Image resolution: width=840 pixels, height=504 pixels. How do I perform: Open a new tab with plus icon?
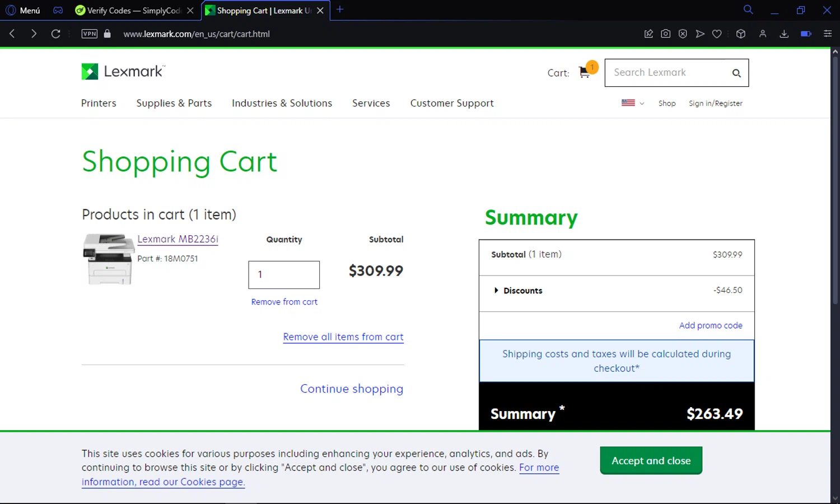[340, 10]
